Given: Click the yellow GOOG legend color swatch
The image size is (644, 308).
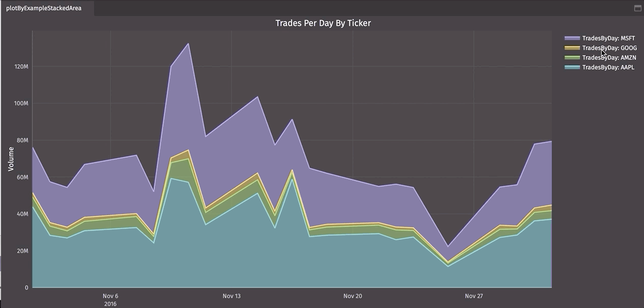Looking at the screenshot, I should [572, 48].
